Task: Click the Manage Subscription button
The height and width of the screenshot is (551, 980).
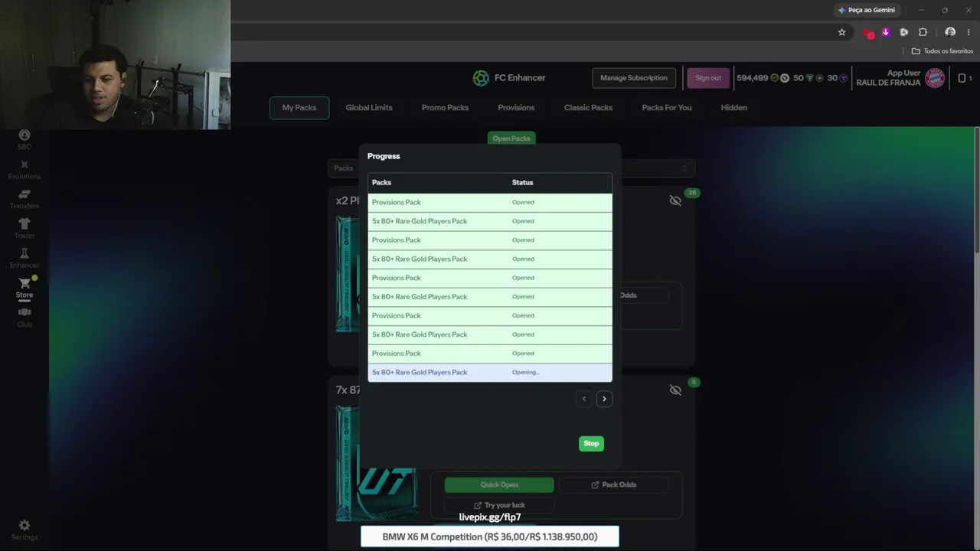Action: (x=634, y=78)
